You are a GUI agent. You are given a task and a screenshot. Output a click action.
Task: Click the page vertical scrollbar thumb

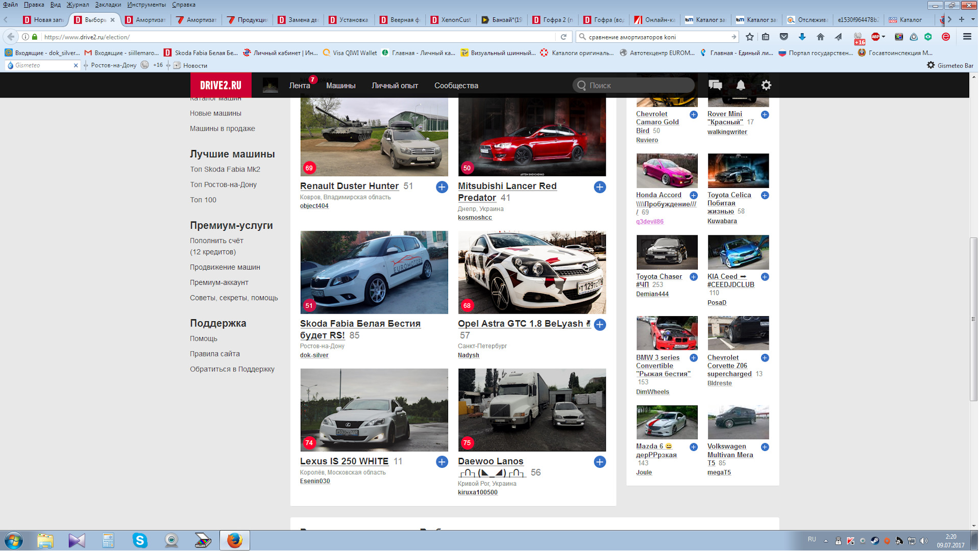[973, 319]
